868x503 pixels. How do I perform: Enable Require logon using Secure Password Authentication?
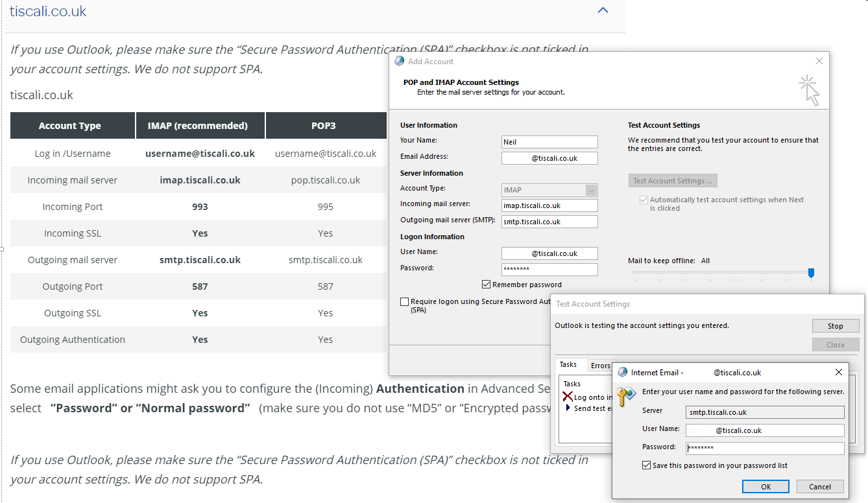pyautogui.click(x=405, y=302)
